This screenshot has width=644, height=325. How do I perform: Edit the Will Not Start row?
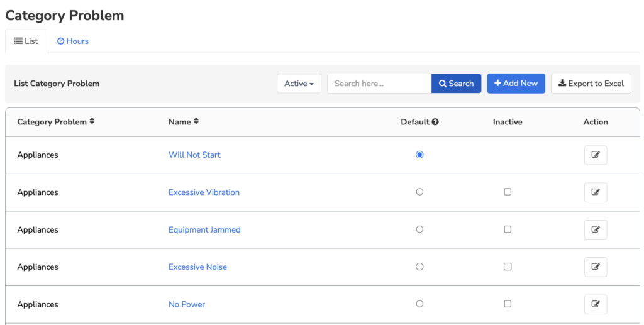[596, 155]
